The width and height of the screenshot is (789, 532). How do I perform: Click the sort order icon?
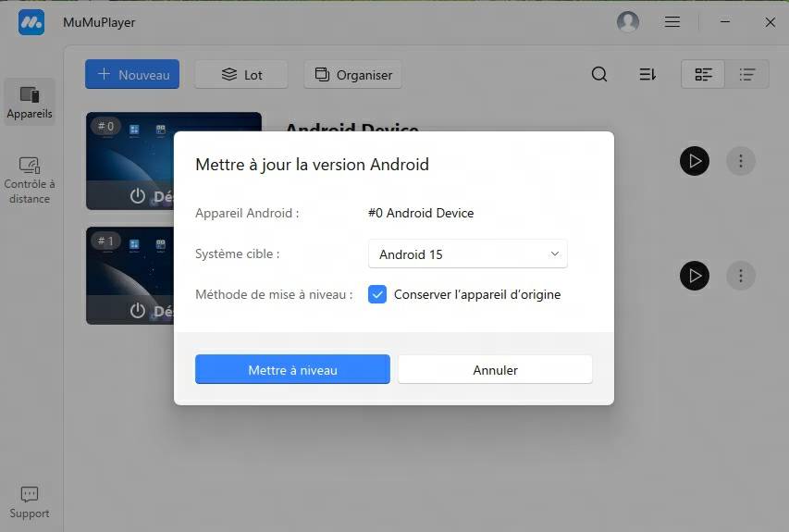tap(647, 75)
